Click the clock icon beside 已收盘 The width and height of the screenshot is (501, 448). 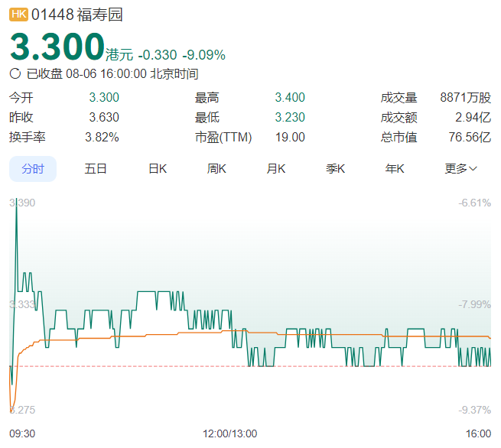[15, 74]
